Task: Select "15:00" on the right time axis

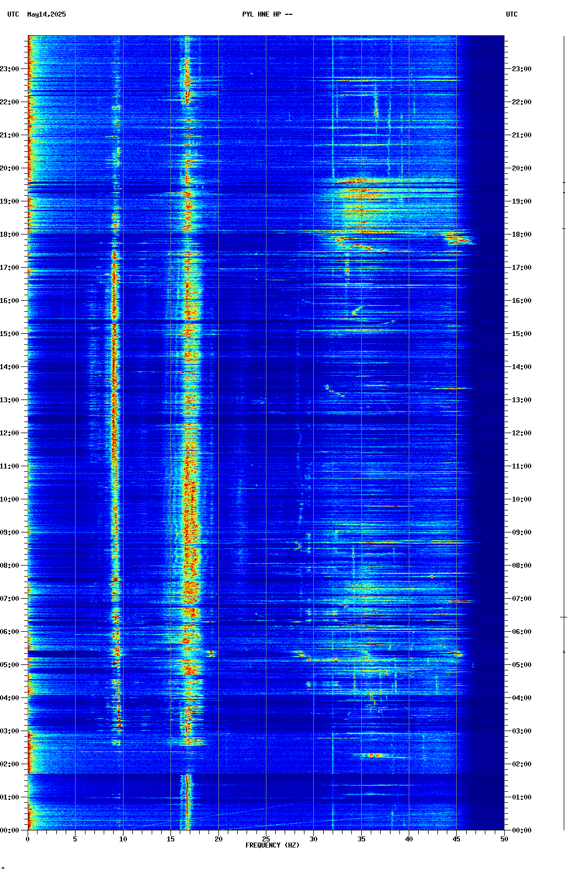Action: 522,334
